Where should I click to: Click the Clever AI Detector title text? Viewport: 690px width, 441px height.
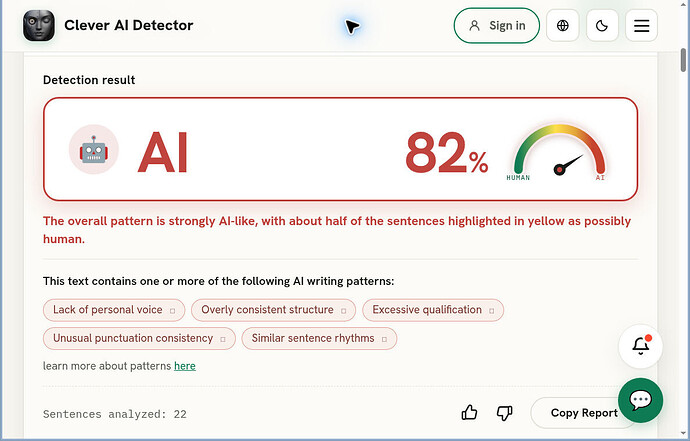click(x=128, y=26)
